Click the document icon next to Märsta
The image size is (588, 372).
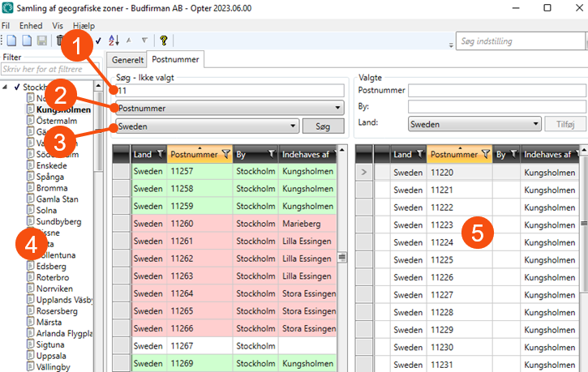(x=30, y=322)
